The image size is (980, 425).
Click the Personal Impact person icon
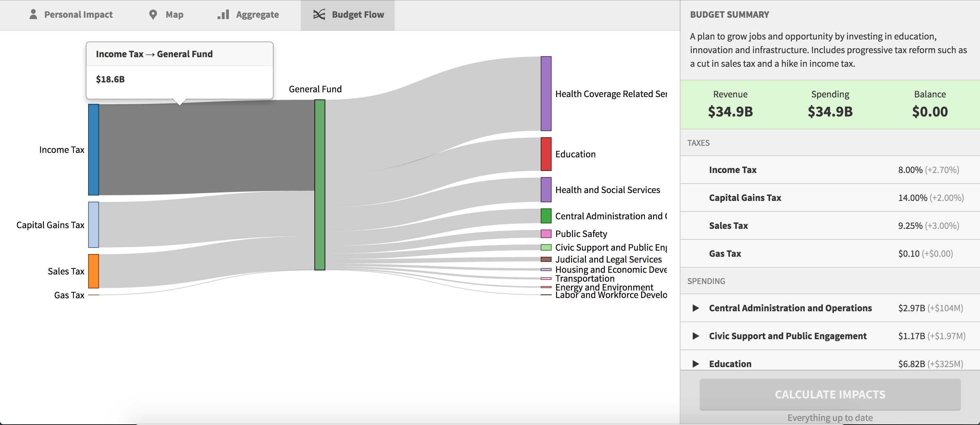pos(33,14)
